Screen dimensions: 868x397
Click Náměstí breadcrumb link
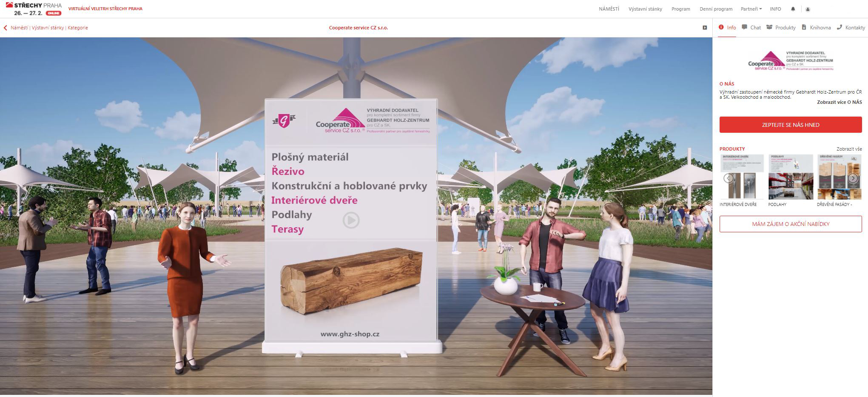[20, 28]
